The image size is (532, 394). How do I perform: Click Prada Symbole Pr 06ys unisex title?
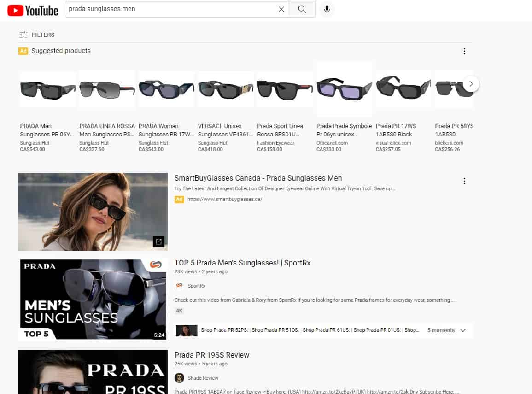click(344, 130)
